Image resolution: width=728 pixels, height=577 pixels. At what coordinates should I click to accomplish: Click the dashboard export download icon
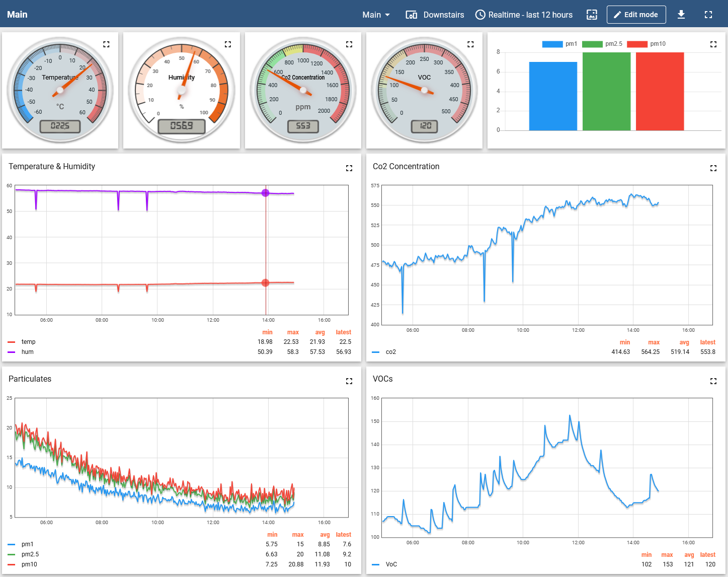[681, 15]
